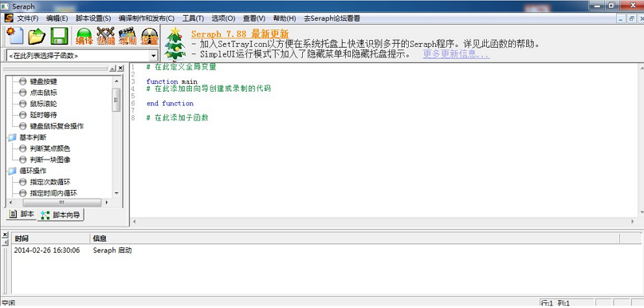Select the 循环操作 tree category
This screenshot has width=644, height=308.
33,171
